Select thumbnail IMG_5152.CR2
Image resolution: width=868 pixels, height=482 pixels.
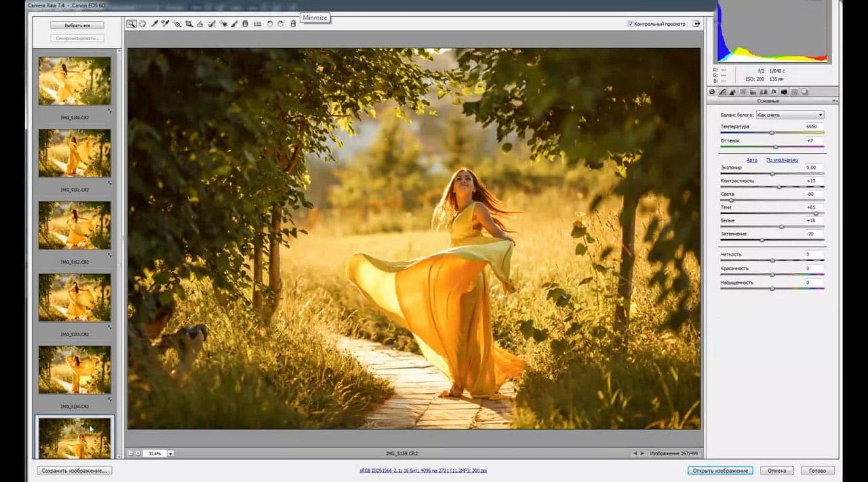click(x=75, y=225)
